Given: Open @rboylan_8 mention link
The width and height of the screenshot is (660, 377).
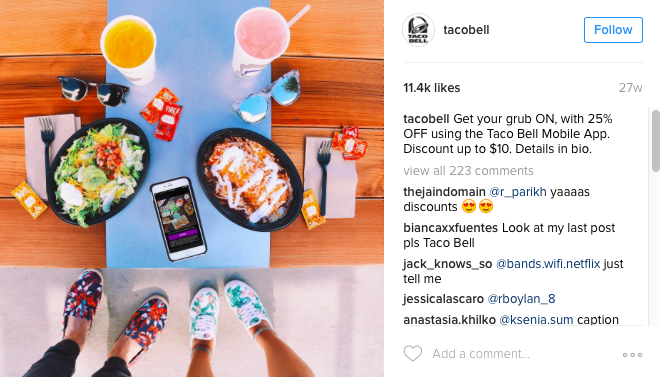Looking at the screenshot, I should click(x=522, y=299).
